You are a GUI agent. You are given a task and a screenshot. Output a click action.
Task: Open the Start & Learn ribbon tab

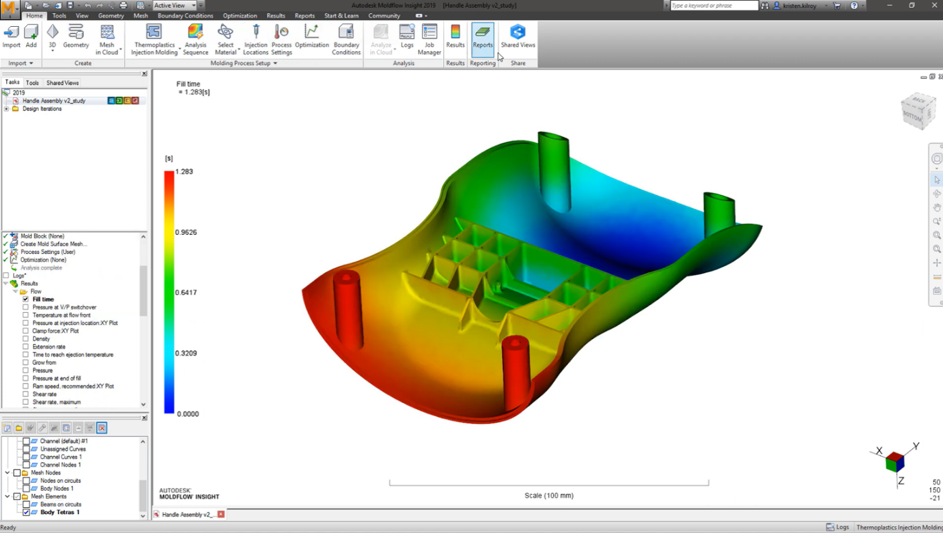click(x=342, y=16)
